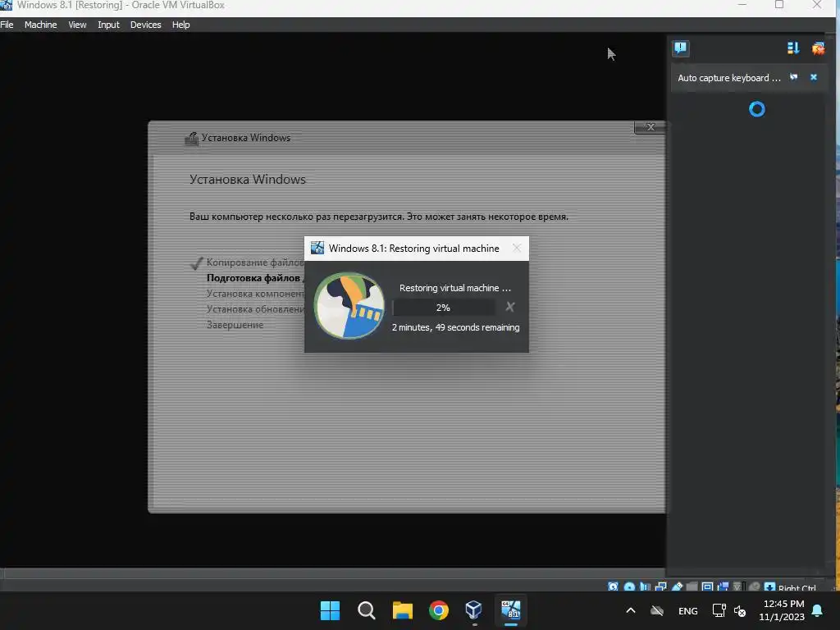Cancel the restore with the X beside progress bar

pos(510,307)
